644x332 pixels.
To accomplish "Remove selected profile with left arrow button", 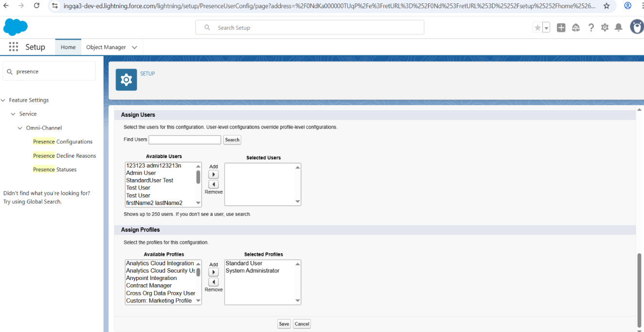I will (214, 282).
